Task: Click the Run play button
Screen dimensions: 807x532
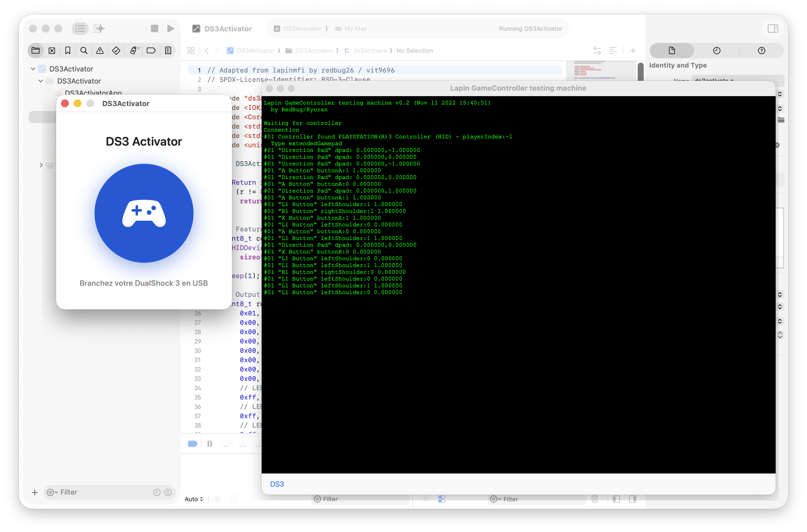Action: pos(171,29)
